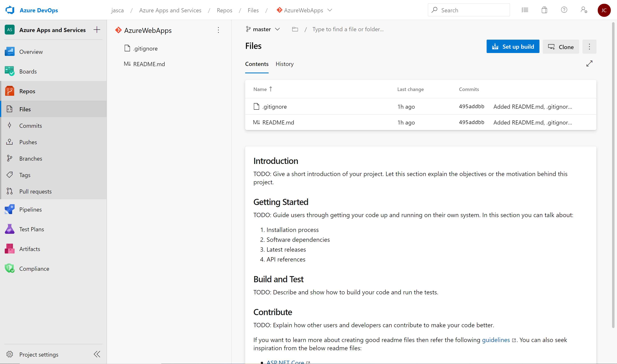The width and height of the screenshot is (617, 364).
Task: Toggle full-screen view for Files panel
Action: 589,64
